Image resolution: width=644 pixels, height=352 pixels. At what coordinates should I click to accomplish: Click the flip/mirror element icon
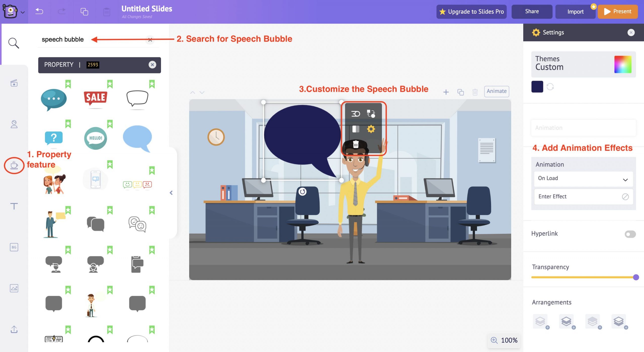coord(355,114)
